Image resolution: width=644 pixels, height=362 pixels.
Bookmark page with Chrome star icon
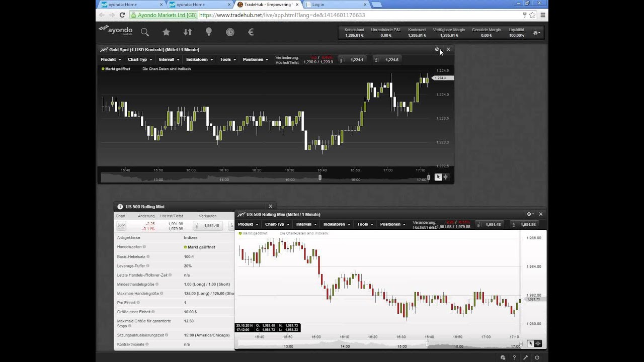(532, 15)
